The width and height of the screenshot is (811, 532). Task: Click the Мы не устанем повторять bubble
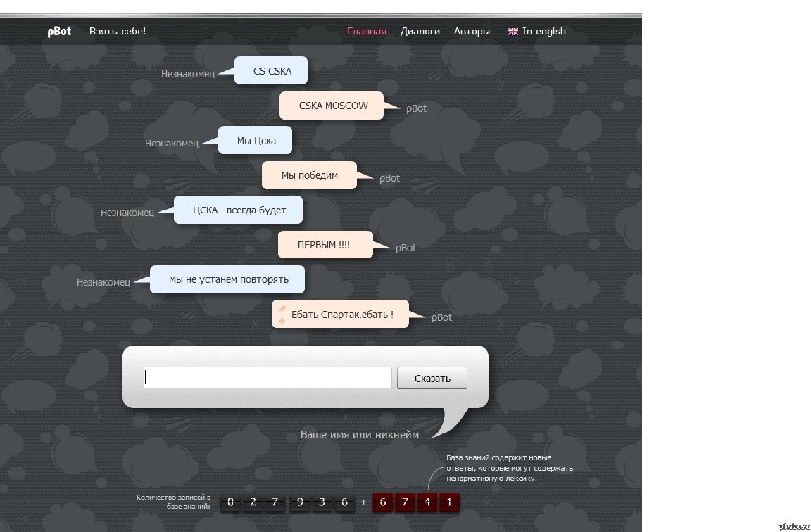coord(227,279)
